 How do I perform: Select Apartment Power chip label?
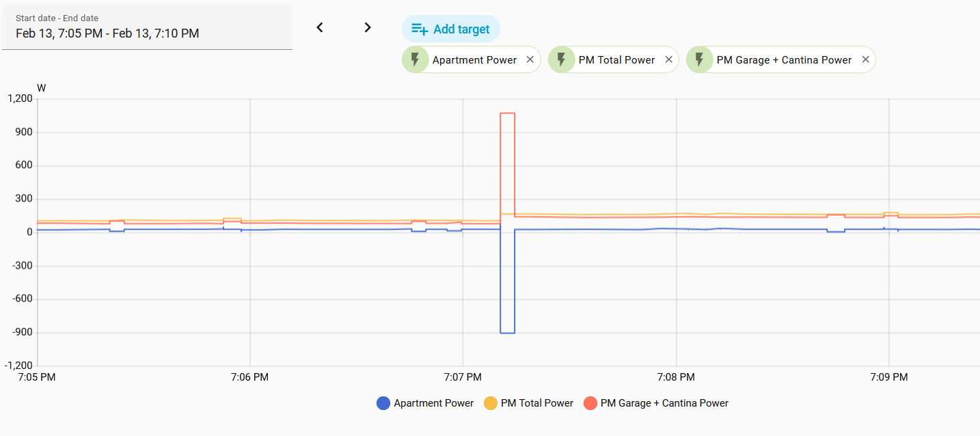pyautogui.click(x=474, y=60)
